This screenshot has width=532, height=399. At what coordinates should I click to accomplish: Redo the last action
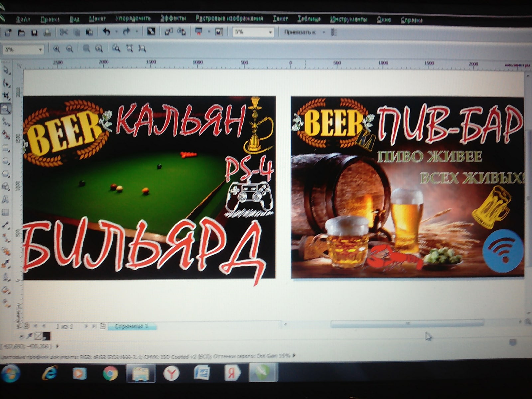(126, 32)
